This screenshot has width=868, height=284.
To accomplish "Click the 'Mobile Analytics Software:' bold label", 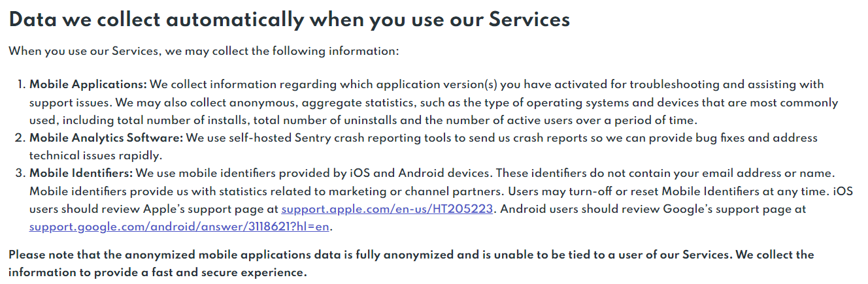I will 107,138.
